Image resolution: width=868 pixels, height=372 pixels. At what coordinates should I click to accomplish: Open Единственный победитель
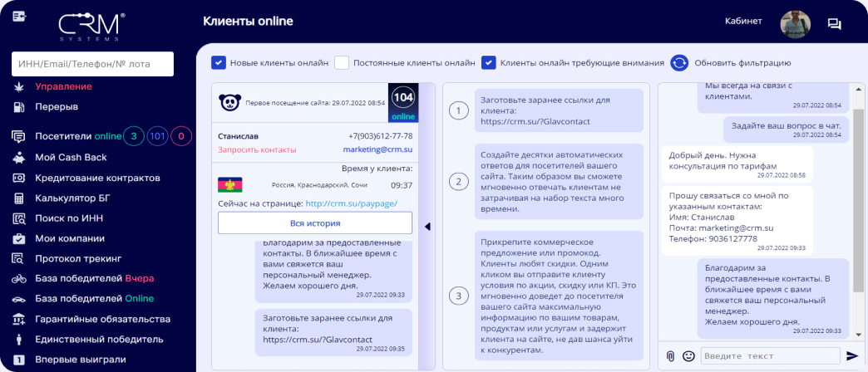[99, 340]
